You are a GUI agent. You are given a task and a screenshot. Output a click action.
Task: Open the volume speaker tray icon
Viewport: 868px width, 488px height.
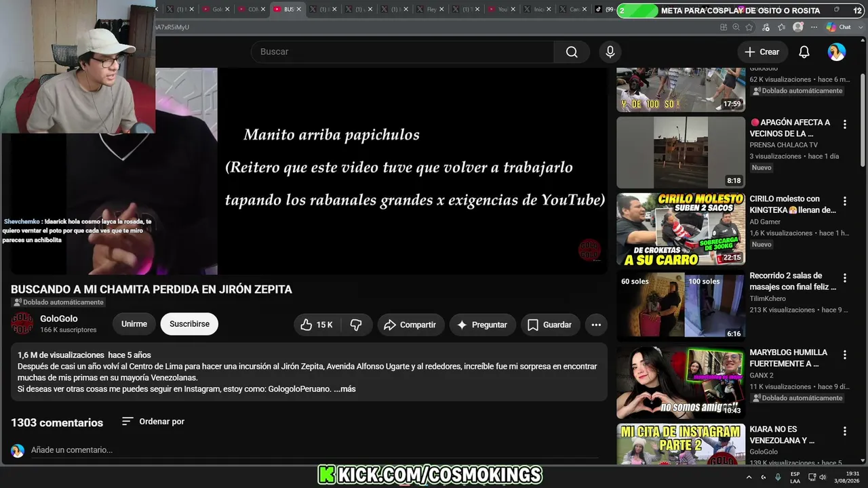822,477
